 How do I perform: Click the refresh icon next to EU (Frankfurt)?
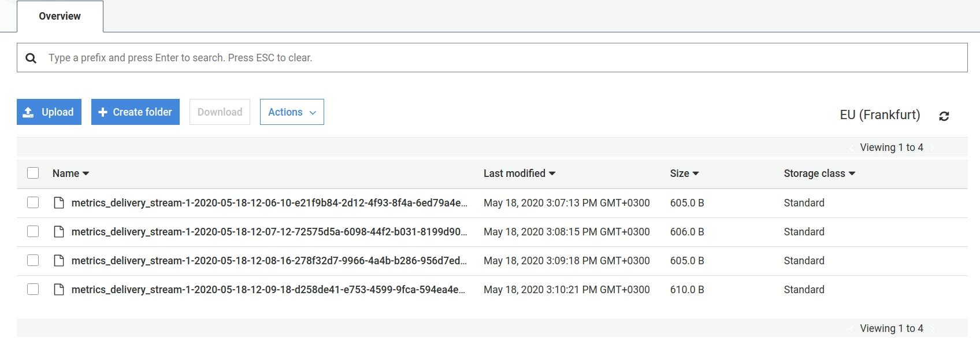click(945, 116)
